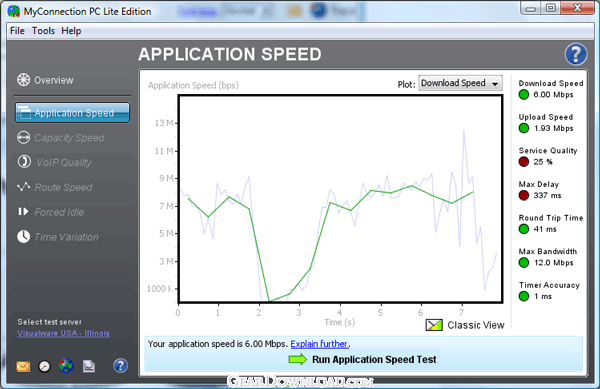The width and height of the screenshot is (600, 389).
Task: Click the Time (s) axis label
Action: click(339, 322)
